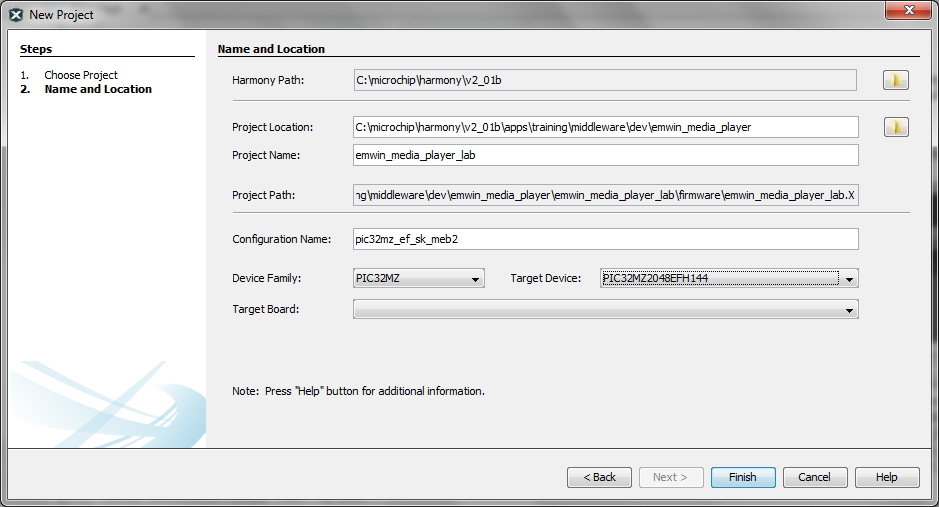Viewport: 939px width, 507px height.
Task: Select the Name and Location step
Action: point(98,89)
